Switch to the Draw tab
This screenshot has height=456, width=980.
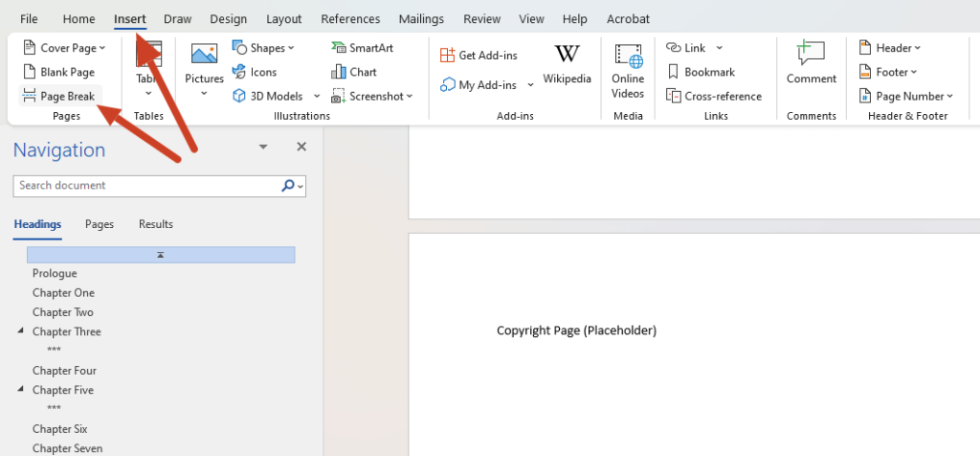click(177, 19)
